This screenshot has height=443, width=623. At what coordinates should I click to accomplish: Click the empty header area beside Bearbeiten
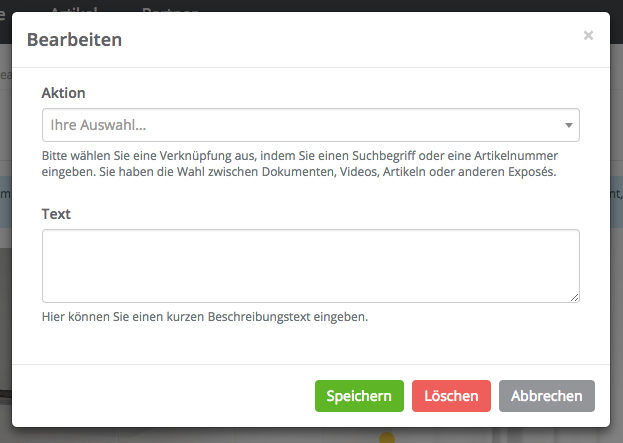[350, 40]
